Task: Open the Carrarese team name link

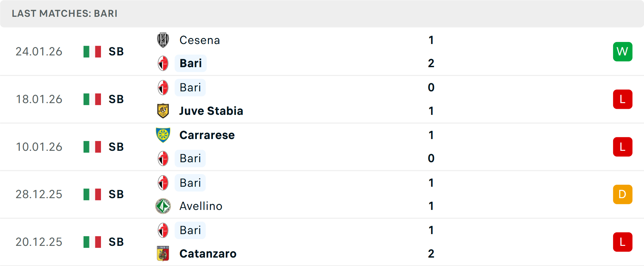Action: [x=207, y=135]
